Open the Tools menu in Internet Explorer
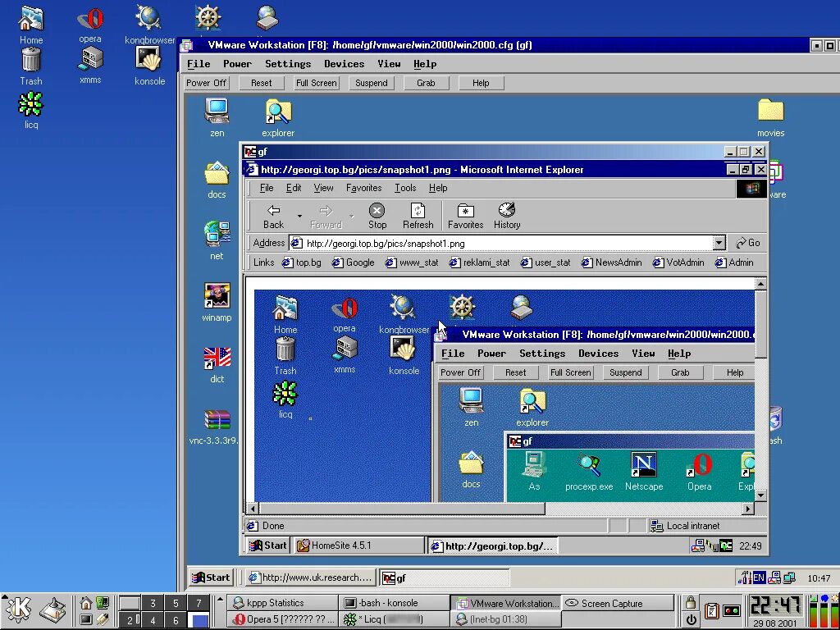Image resolution: width=840 pixels, height=630 pixels. pos(405,188)
